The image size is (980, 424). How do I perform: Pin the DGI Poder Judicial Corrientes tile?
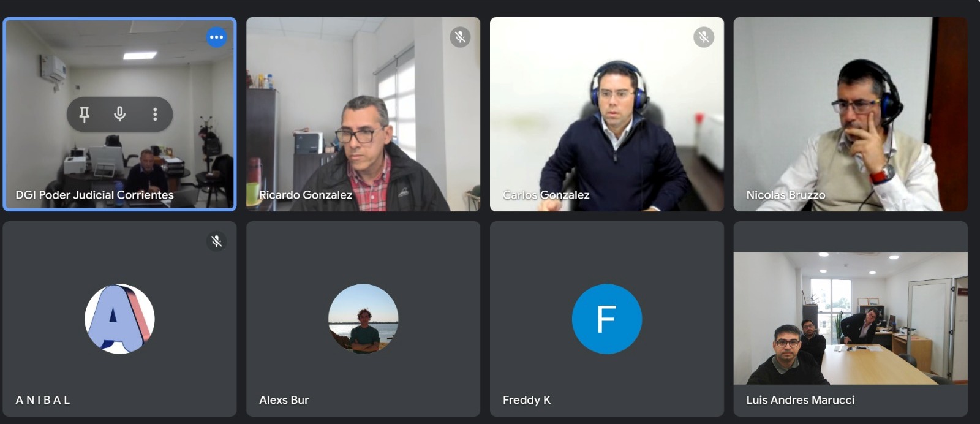85,114
